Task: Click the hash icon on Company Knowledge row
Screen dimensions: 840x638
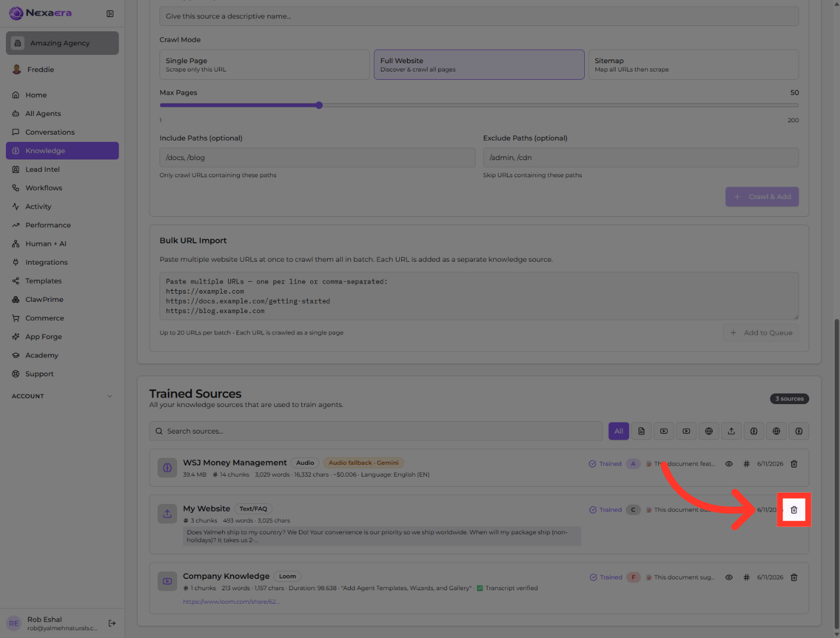Action: pyautogui.click(x=747, y=577)
